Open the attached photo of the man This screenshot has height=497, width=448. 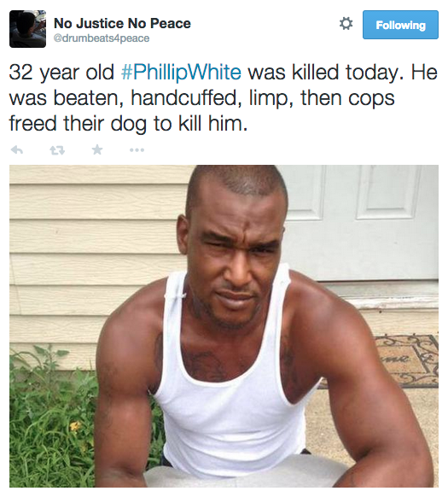pos(224,326)
